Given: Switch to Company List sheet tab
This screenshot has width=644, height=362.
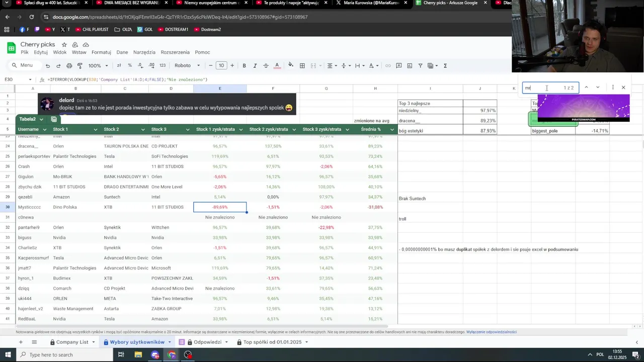Looking at the screenshot, I should tap(72, 342).
